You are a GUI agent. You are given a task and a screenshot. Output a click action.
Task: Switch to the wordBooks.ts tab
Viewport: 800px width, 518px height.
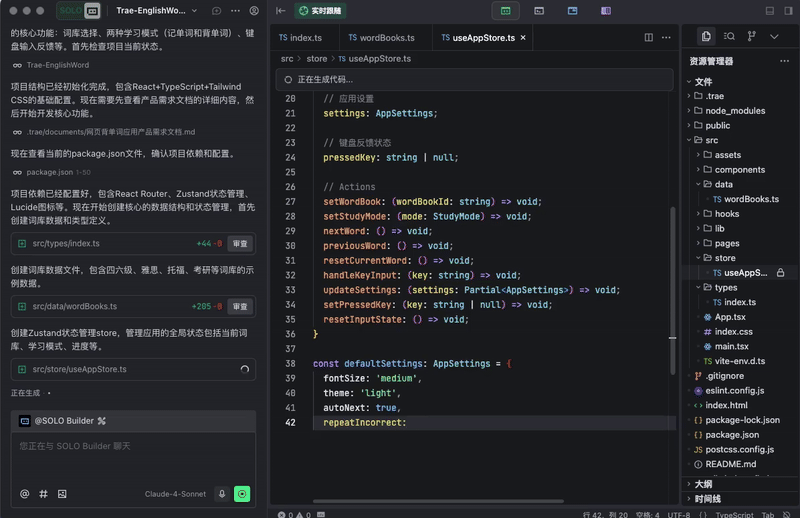381,38
